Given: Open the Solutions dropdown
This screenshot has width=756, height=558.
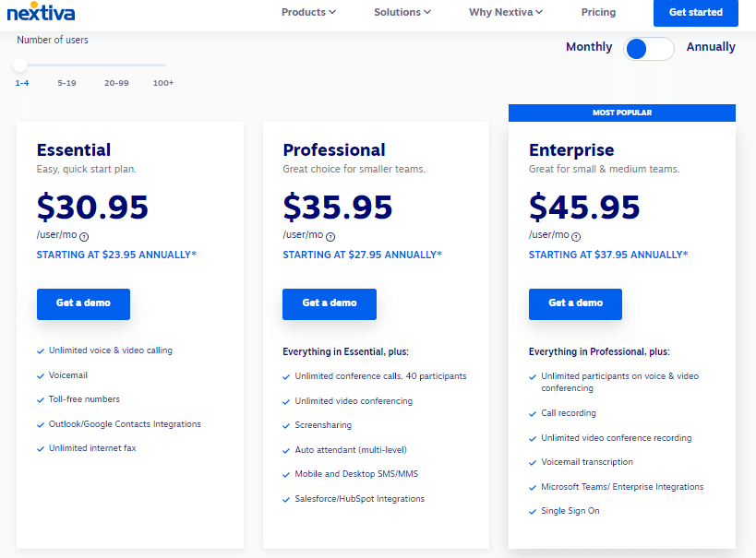Looking at the screenshot, I should click(x=402, y=13).
